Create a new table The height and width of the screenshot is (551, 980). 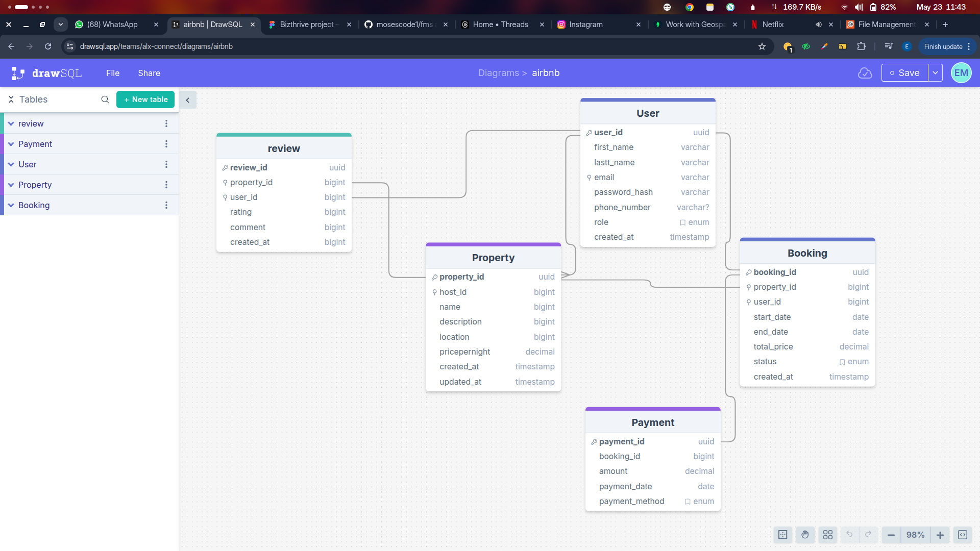coord(145,99)
